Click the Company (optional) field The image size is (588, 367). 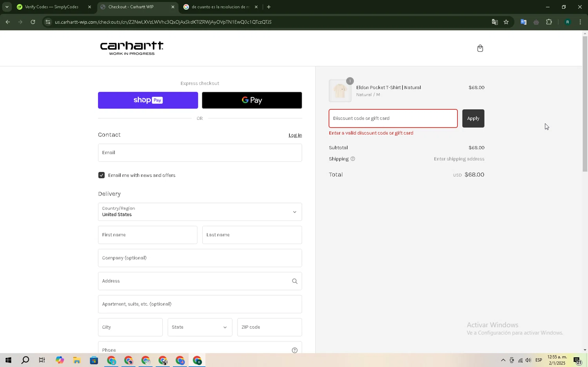click(200, 258)
